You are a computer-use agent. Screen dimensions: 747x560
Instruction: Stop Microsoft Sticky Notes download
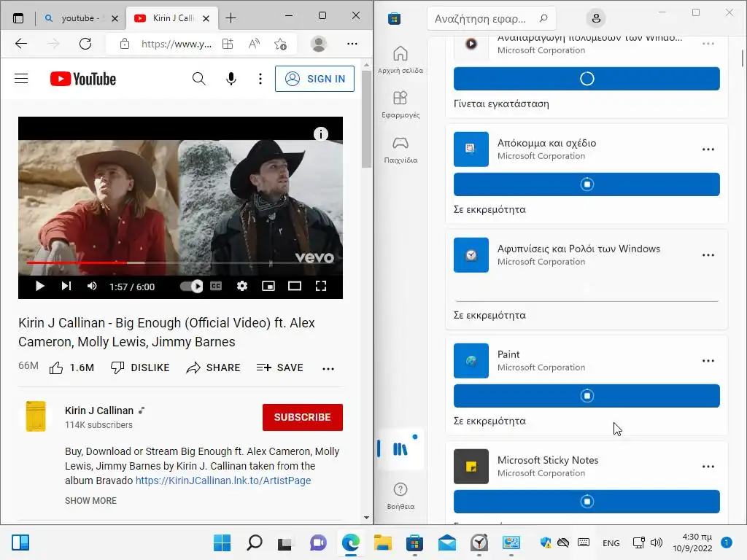[x=587, y=502]
